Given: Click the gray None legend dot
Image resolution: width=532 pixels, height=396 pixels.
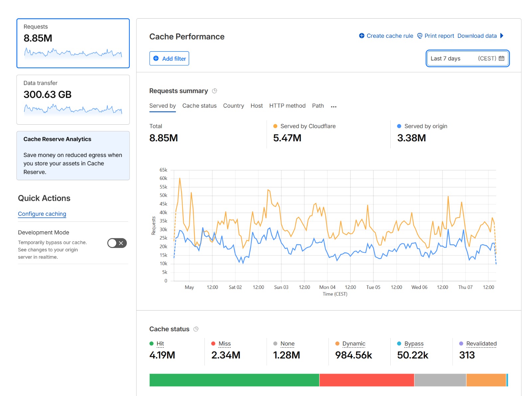Looking at the screenshot, I should (275, 344).
